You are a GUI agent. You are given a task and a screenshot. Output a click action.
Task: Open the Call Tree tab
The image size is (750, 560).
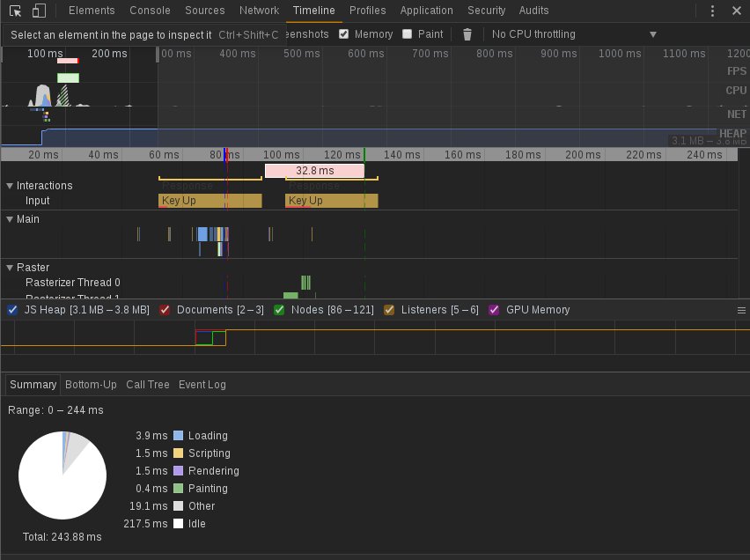click(x=148, y=385)
